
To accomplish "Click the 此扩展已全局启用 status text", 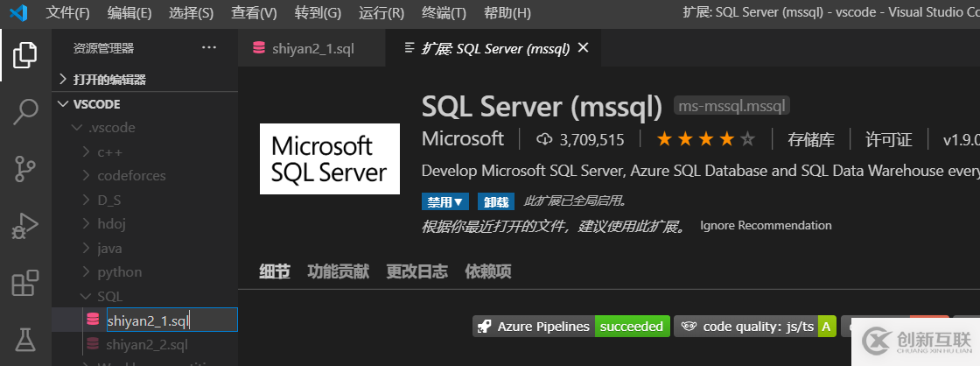I will click(575, 201).
